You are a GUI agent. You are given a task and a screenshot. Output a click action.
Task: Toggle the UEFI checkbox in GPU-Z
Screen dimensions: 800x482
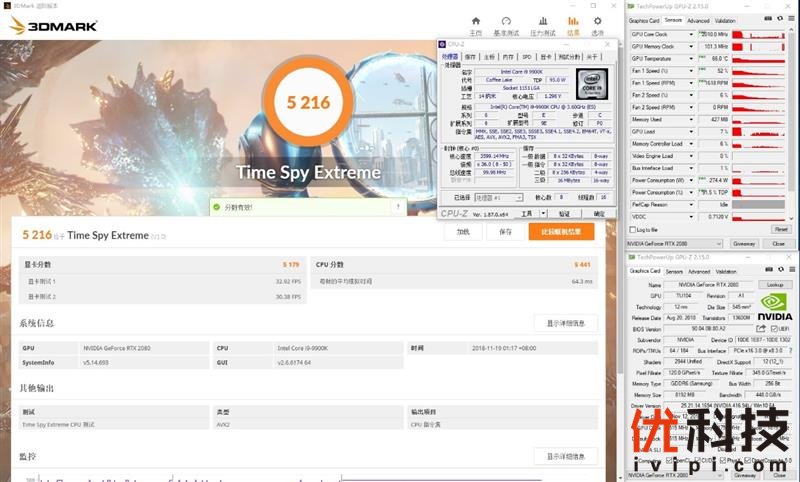click(x=774, y=329)
